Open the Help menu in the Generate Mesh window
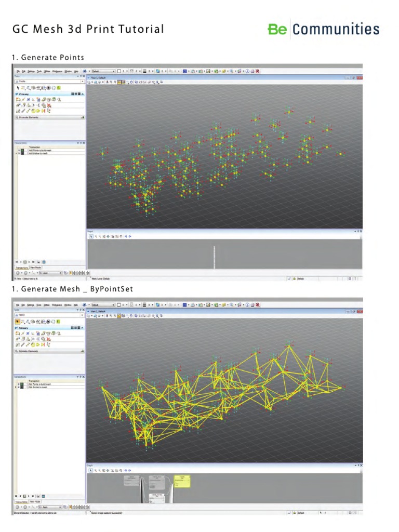 (x=76, y=305)
